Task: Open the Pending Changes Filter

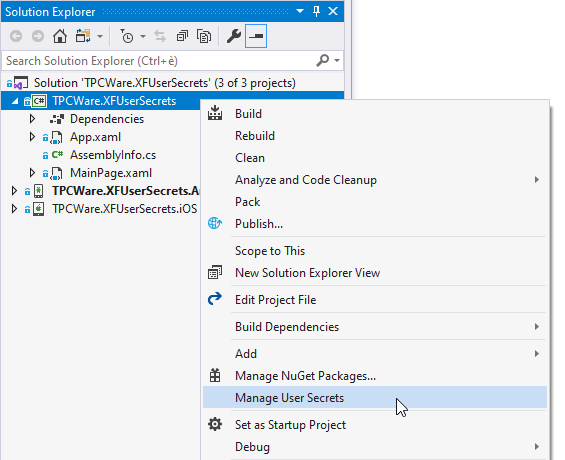Action: tap(126, 36)
